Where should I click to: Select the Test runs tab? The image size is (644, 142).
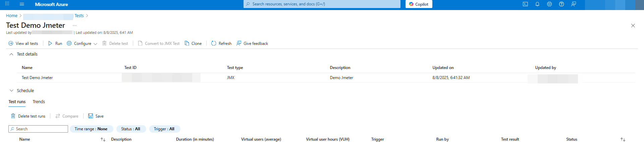pyautogui.click(x=17, y=102)
